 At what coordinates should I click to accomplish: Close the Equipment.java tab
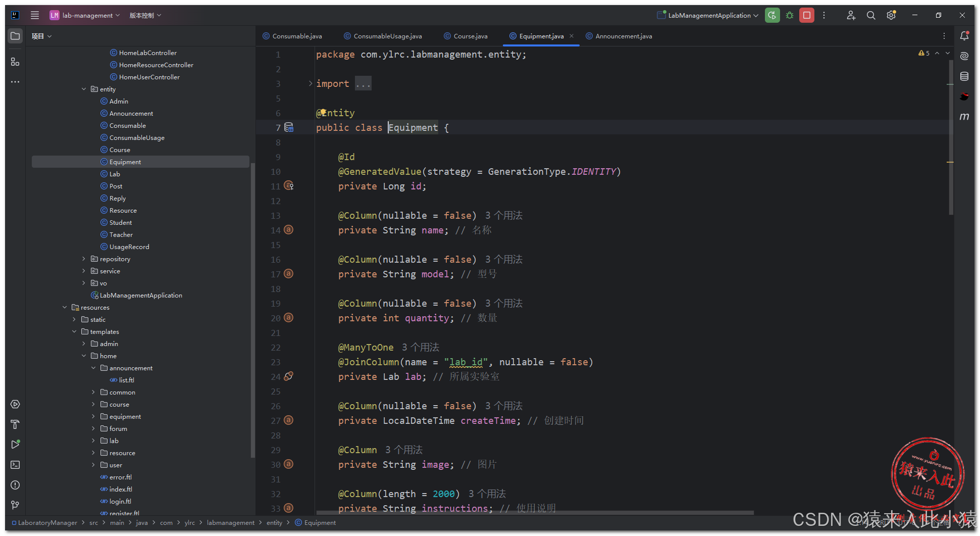click(x=572, y=36)
